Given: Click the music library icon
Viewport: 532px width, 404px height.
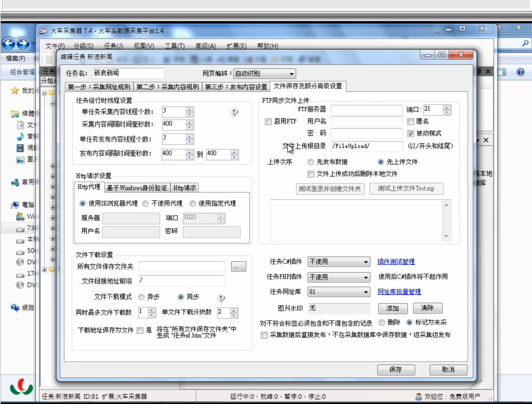Looking at the screenshot, I should [21, 136].
